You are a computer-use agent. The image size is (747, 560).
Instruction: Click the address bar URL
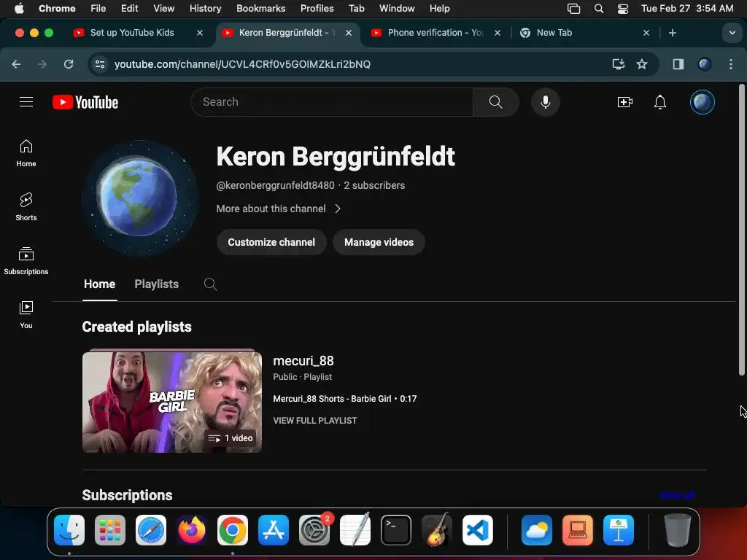tap(242, 64)
